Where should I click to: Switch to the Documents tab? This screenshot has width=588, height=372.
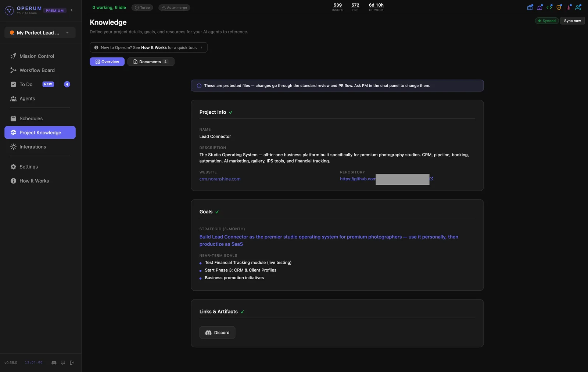[151, 62]
